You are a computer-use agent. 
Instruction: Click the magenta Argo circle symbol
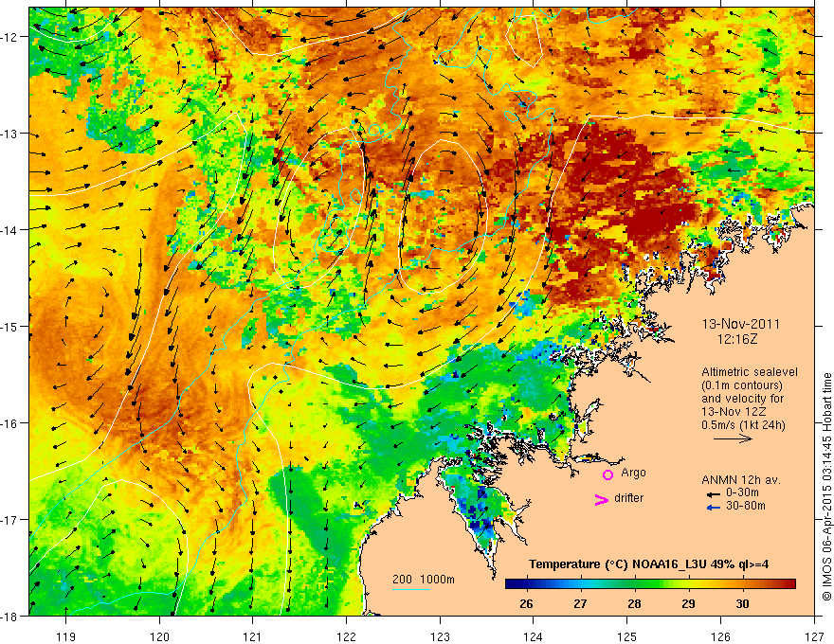click(x=607, y=474)
